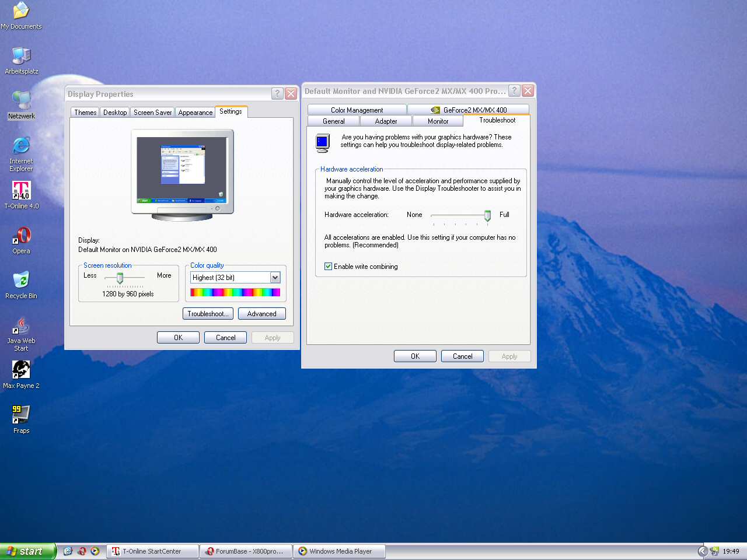Screen dimensions: 747x560
Task: Click Cancel in Display Properties
Action: [225, 338]
